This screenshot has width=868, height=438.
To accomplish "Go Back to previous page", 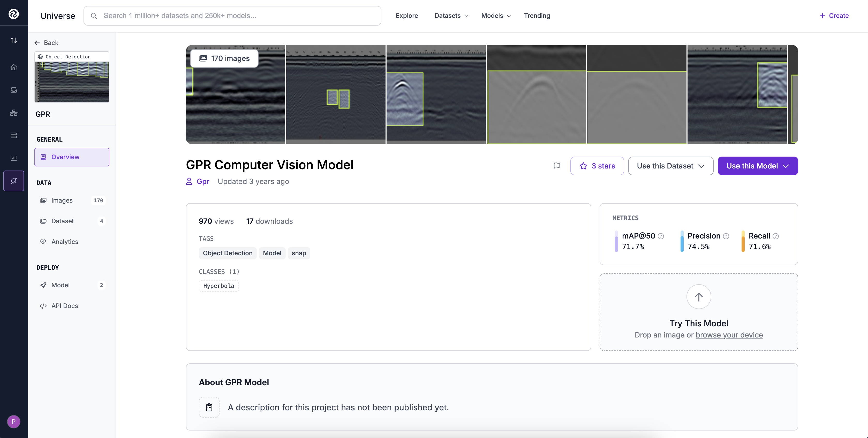I will coord(47,43).
